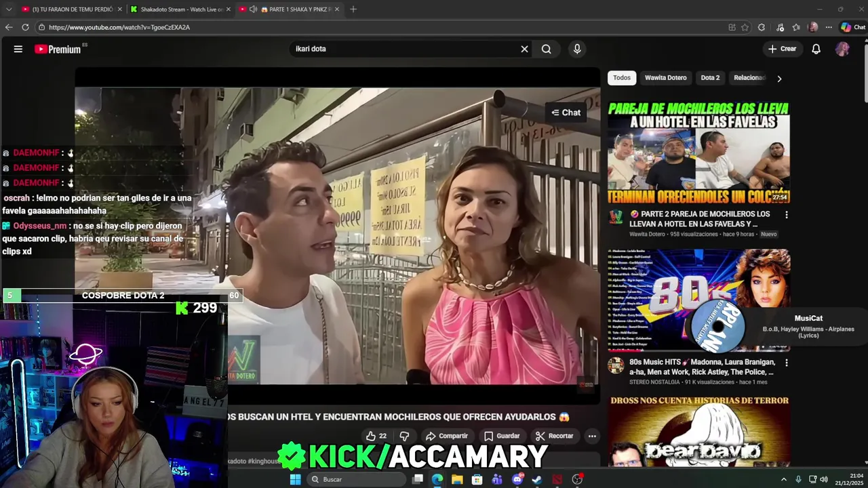Click the main video player
The height and width of the screenshot is (488, 868).
tap(337, 236)
